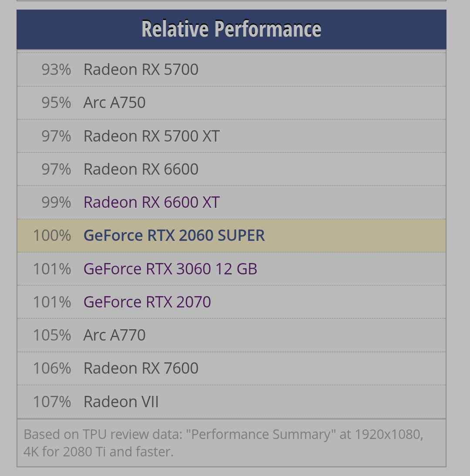The height and width of the screenshot is (476, 470).
Task: Click the 100% value in highlighted row
Action: point(52,236)
